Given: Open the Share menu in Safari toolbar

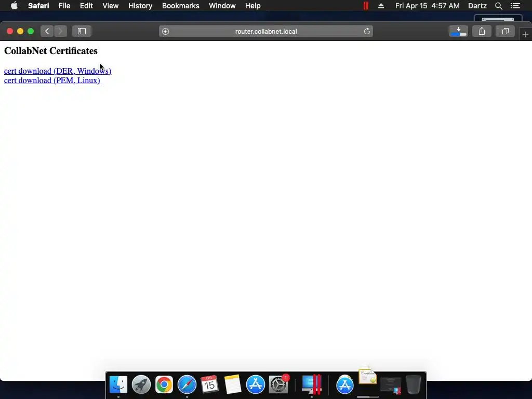Looking at the screenshot, I should pos(482,31).
